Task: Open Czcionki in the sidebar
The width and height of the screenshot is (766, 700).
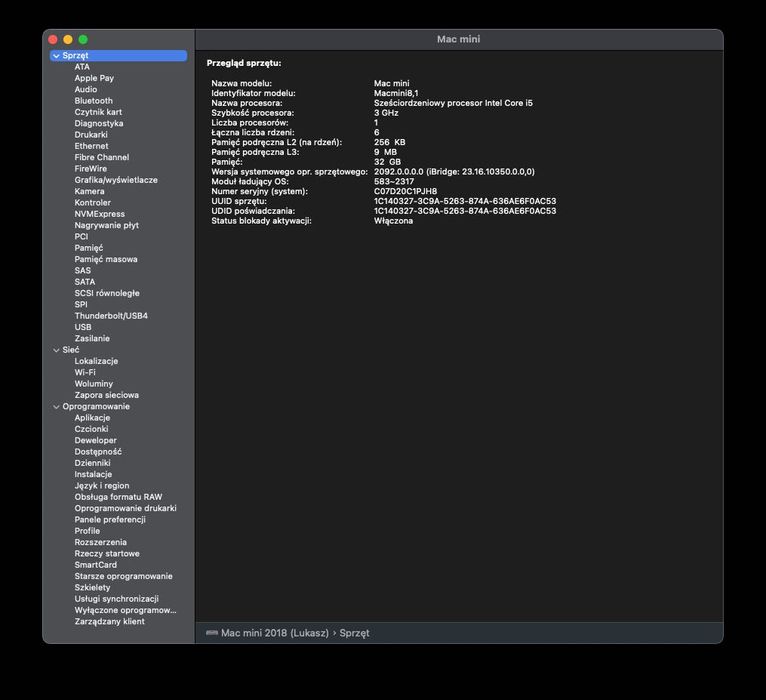Action: (91, 429)
